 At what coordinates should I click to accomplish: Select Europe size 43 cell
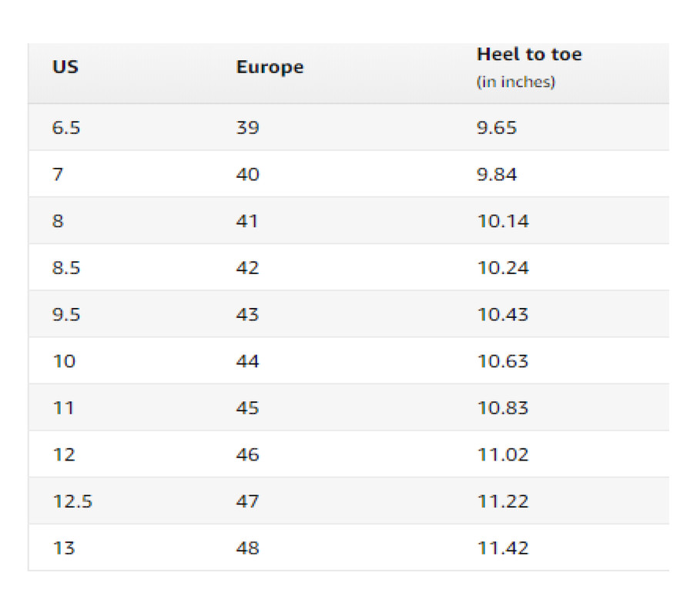pyautogui.click(x=248, y=315)
